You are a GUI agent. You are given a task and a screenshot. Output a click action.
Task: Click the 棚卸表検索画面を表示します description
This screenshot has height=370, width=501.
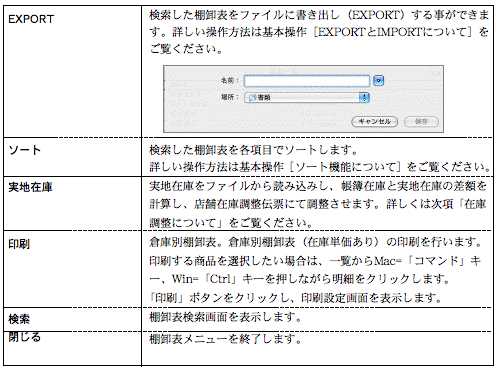[x=225, y=317]
